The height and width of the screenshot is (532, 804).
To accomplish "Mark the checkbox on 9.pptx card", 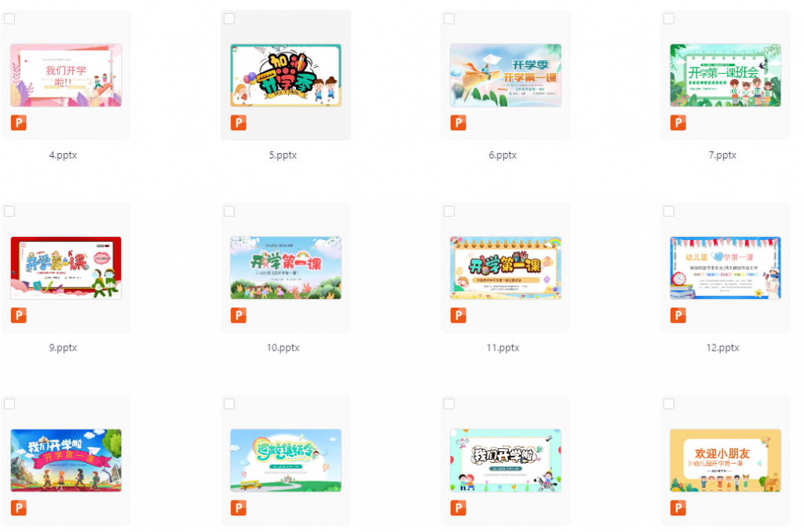I will coord(9,211).
